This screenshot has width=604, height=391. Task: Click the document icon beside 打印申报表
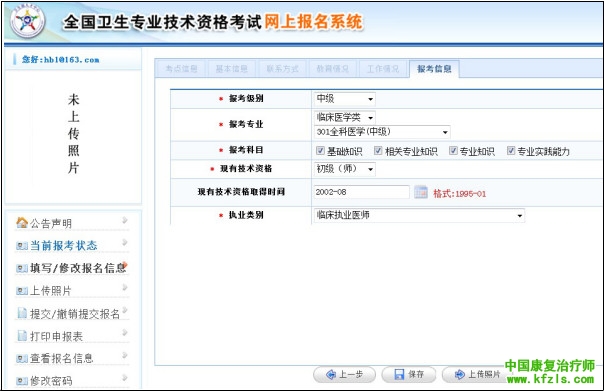click(x=22, y=336)
